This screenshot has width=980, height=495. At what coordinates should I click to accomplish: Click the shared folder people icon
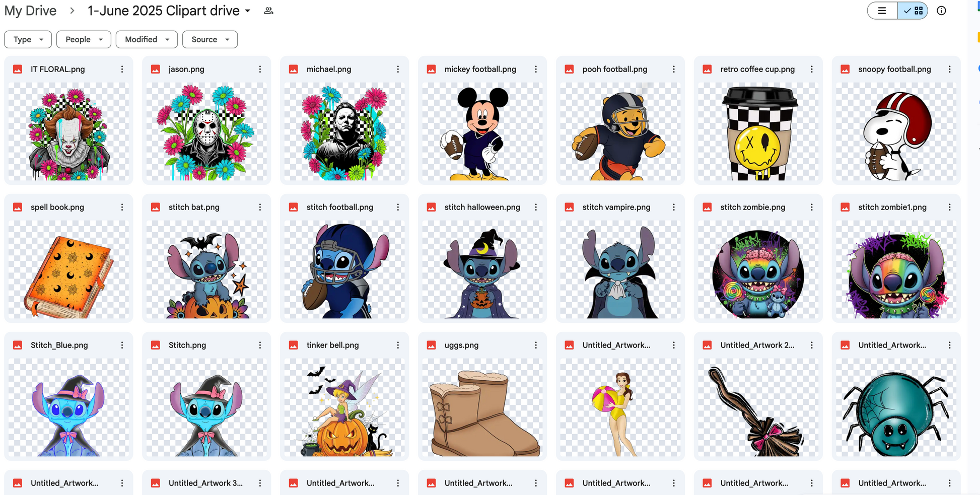268,11
